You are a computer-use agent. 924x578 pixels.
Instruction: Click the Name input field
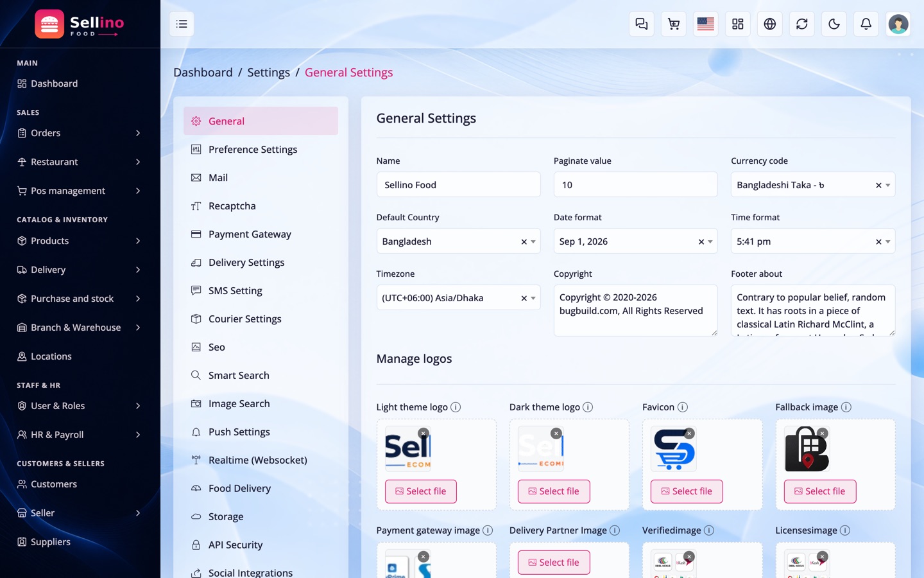tap(458, 185)
